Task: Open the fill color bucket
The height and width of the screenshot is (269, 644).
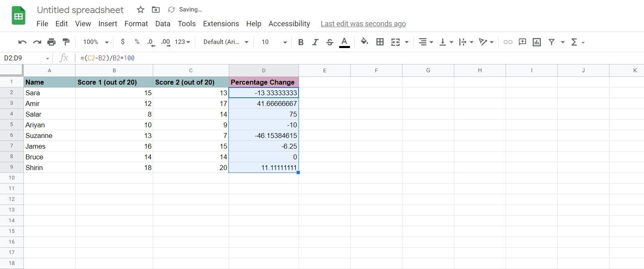Action: [364, 41]
